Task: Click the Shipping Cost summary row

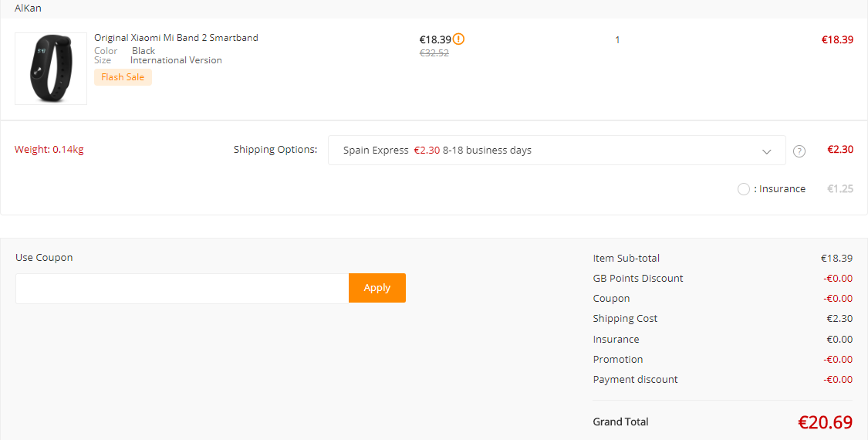Action: click(x=722, y=319)
